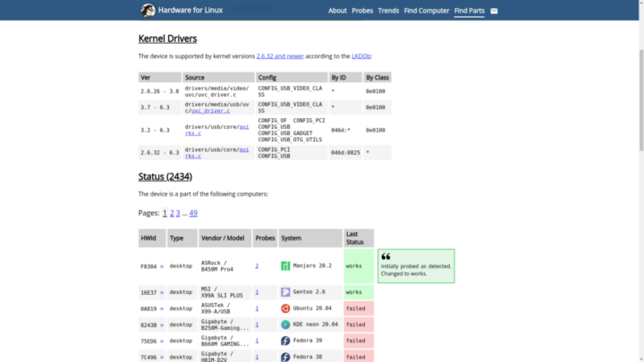Screen dimensions: 644x362
Task: Expand the 16E37 row arrow
Action: click(162, 292)
